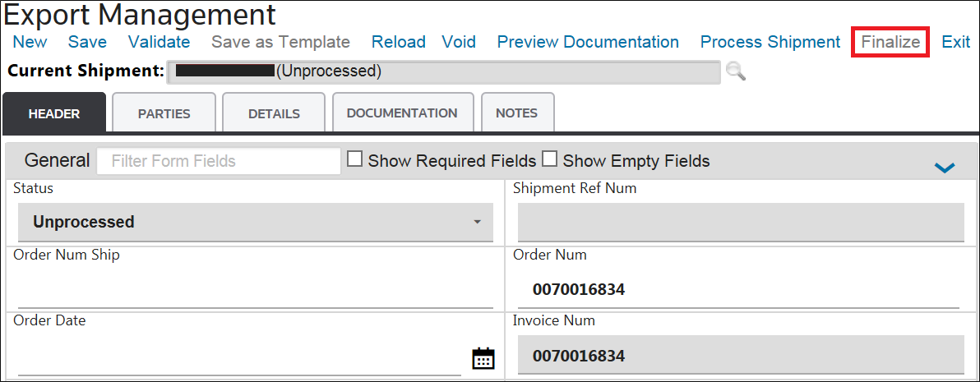
Task: Go to the Documentation tab
Action: point(401,113)
